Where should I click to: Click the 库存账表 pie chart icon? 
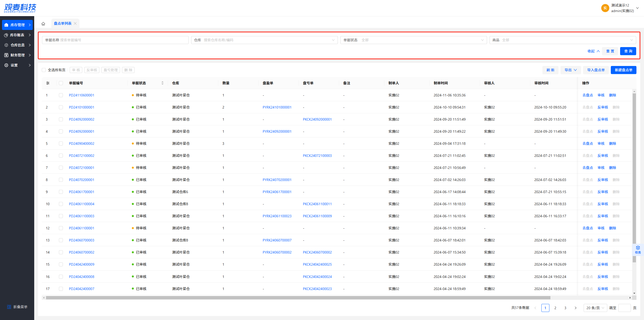point(6,35)
